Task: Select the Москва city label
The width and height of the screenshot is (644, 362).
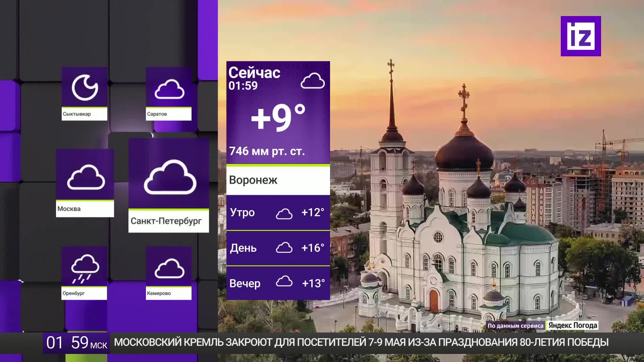Action: point(69,209)
